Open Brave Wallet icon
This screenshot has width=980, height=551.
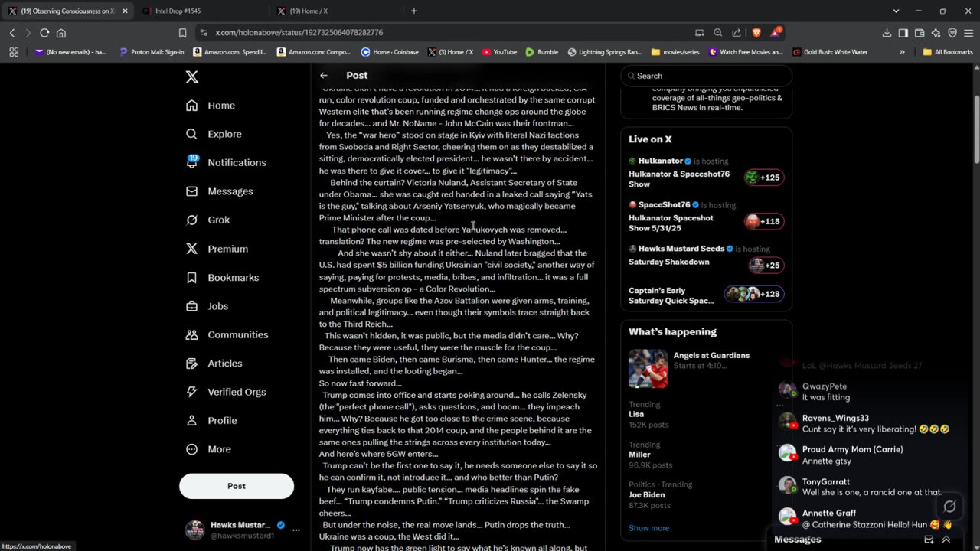[x=920, y=33]
